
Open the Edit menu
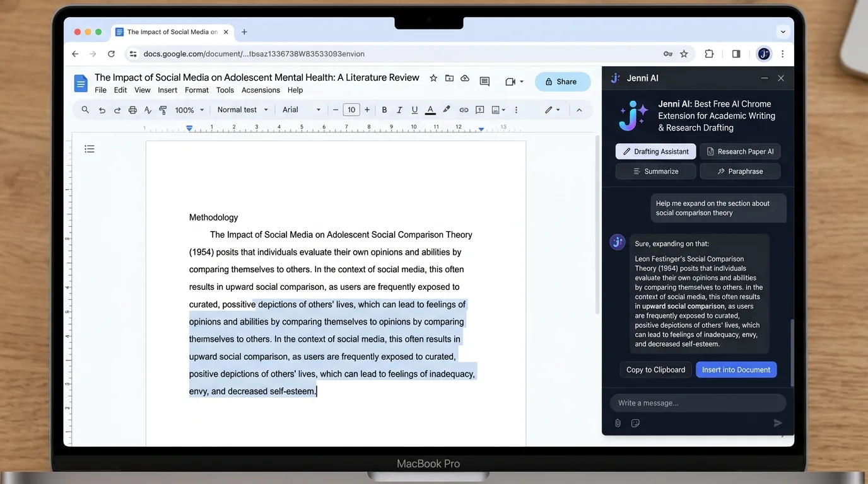pyautogui.click(x=120, y=90)
